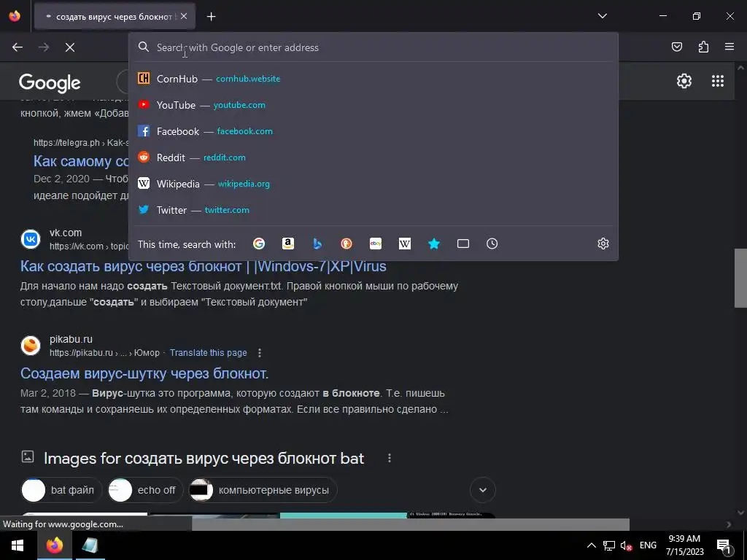Click the horizontal scrollbar at bottom
Viewport: 747px width, 560px height.
click(x=410, y=524)
